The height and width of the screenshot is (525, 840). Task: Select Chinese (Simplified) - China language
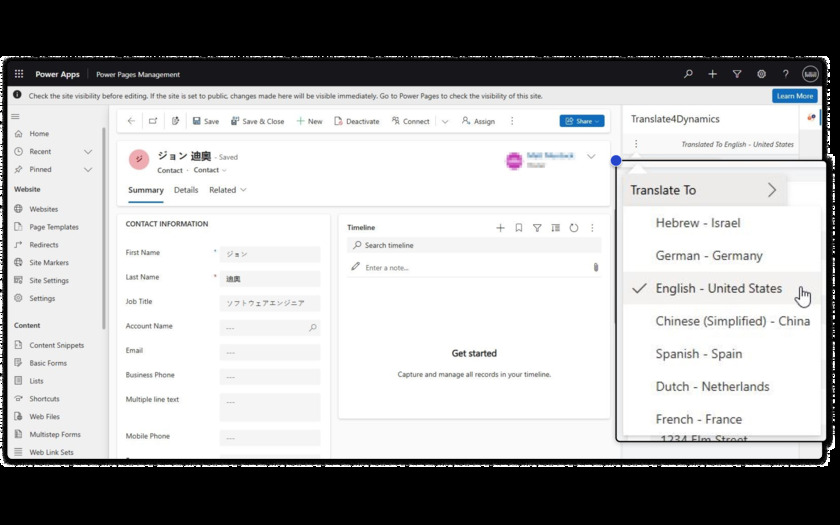(722, 321)
